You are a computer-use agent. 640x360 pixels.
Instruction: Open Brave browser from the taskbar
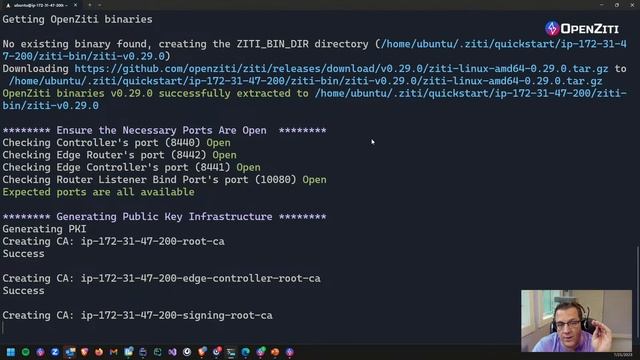[x=84, y=352]
